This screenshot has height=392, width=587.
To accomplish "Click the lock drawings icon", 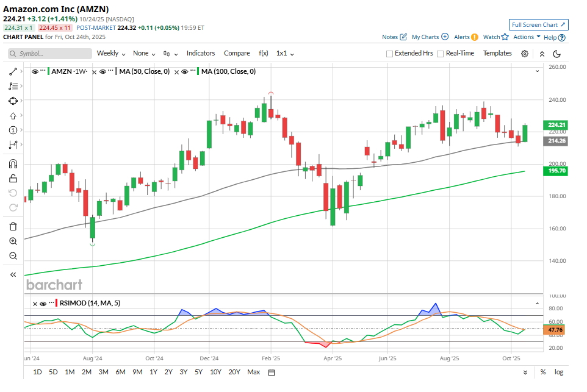I will coord(13,179).
